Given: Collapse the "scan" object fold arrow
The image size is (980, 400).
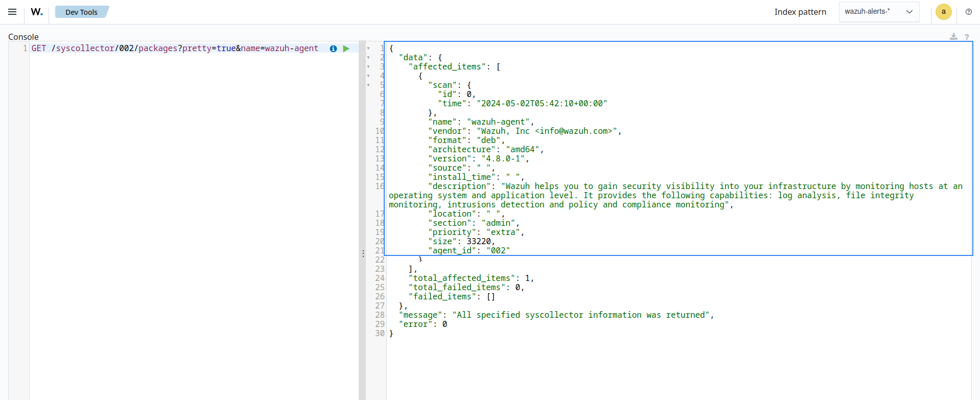Looking at the screenshot, I should click(x=368, y=85).
